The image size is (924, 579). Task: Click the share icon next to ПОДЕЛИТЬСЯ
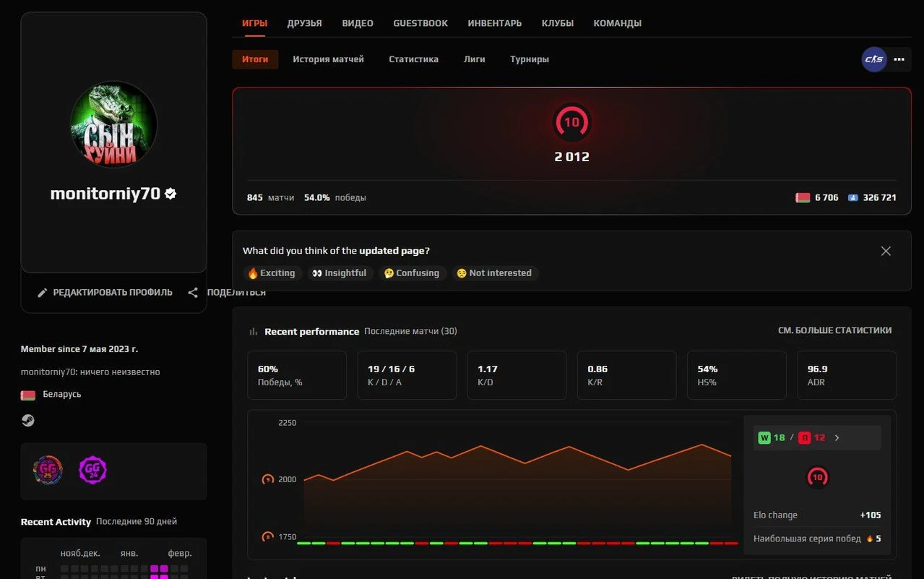(x=193, y=293)
